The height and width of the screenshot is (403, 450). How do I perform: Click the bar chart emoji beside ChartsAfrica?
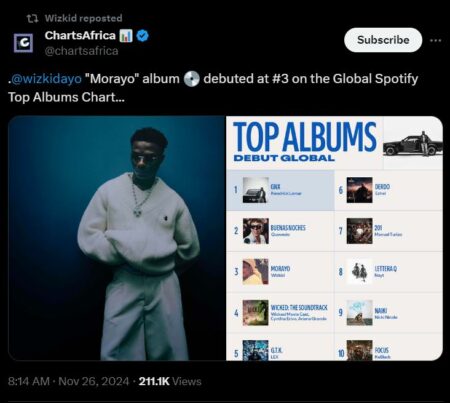[126, 36]
